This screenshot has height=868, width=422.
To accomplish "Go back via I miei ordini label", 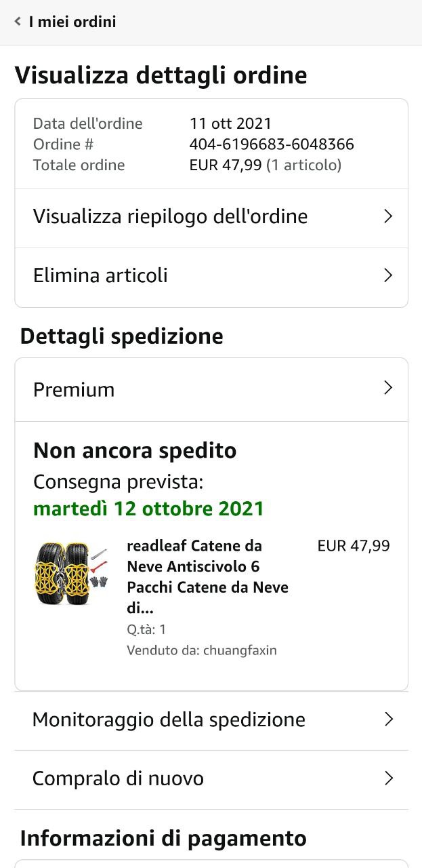I will click(x=72, y=22).
